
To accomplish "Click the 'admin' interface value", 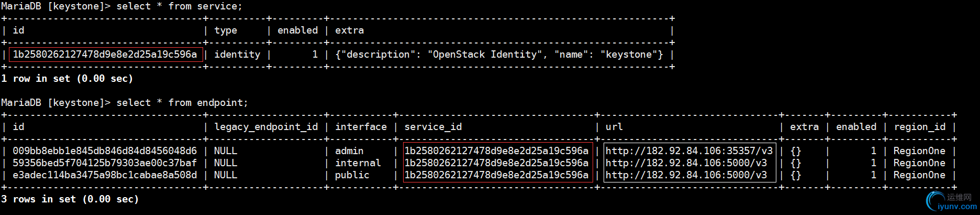I will (349, 151).
